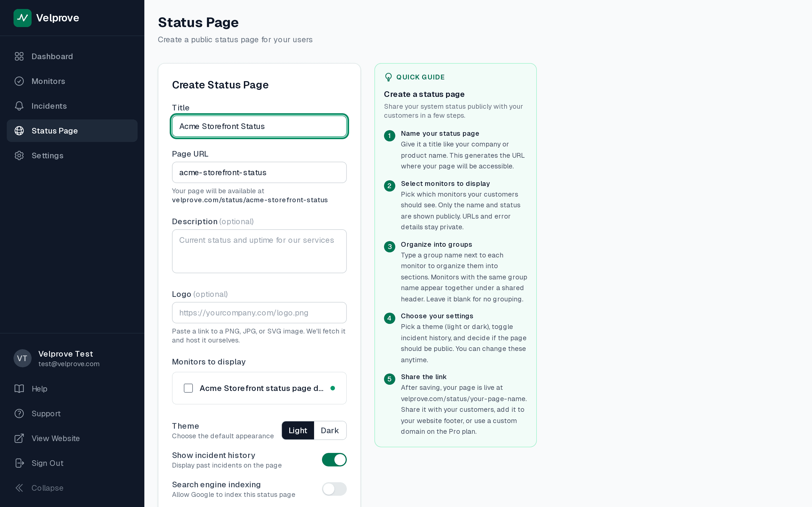This screenshot has height=507, width=812.
Task: Collapse the sidebar with the chevron control
Action: pyautogui.click(x=19, y=488)
